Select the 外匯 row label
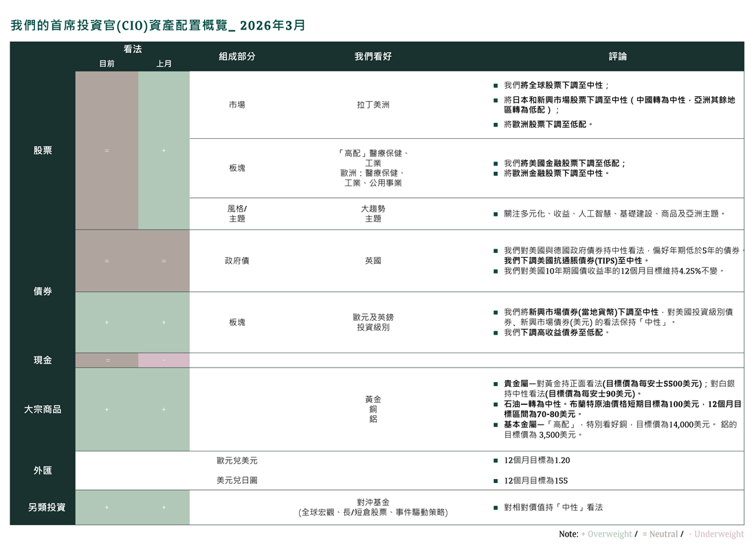 click(x=43, y=471)
